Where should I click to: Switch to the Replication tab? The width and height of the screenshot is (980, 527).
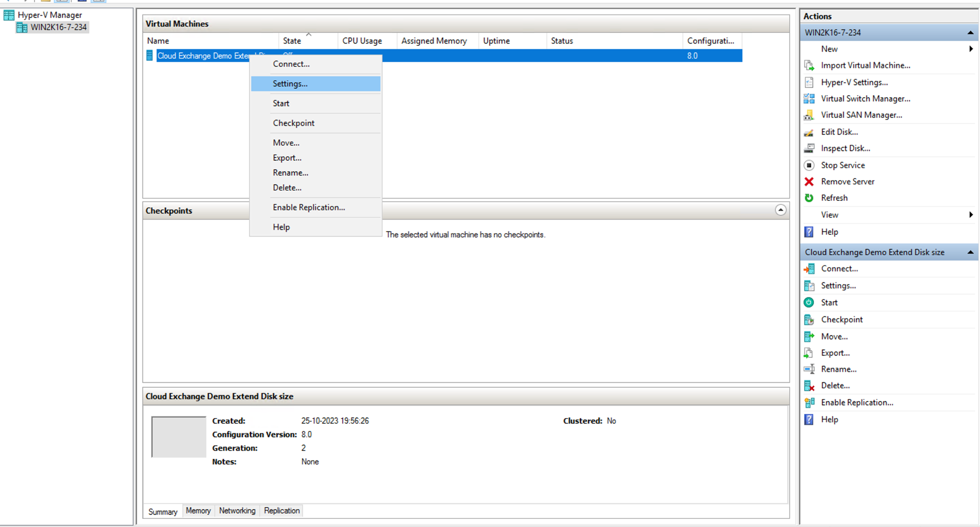coord(282,511)
